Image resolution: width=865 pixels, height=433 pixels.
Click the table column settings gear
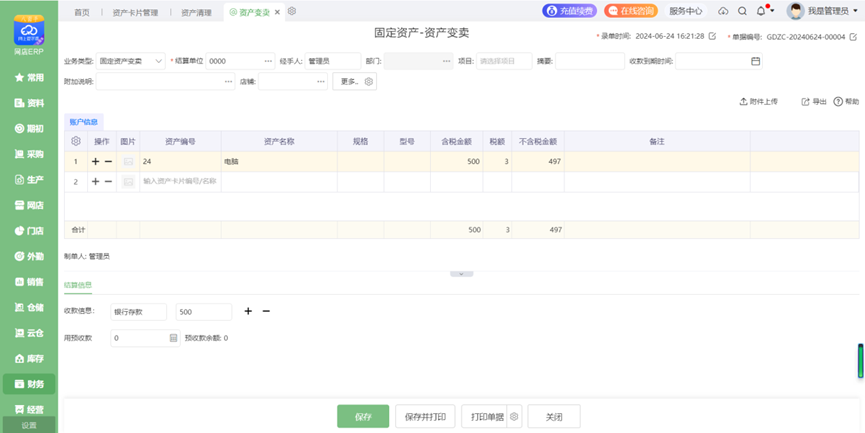[x=76, y=141]
